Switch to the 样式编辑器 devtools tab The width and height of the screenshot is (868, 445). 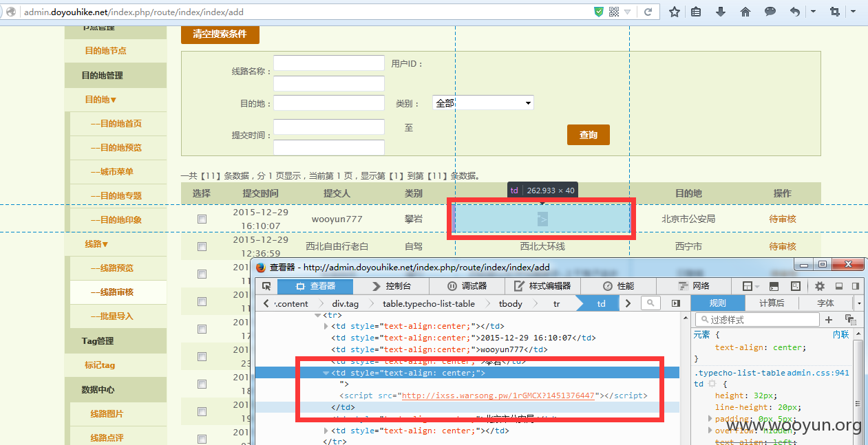click(543, 286)
